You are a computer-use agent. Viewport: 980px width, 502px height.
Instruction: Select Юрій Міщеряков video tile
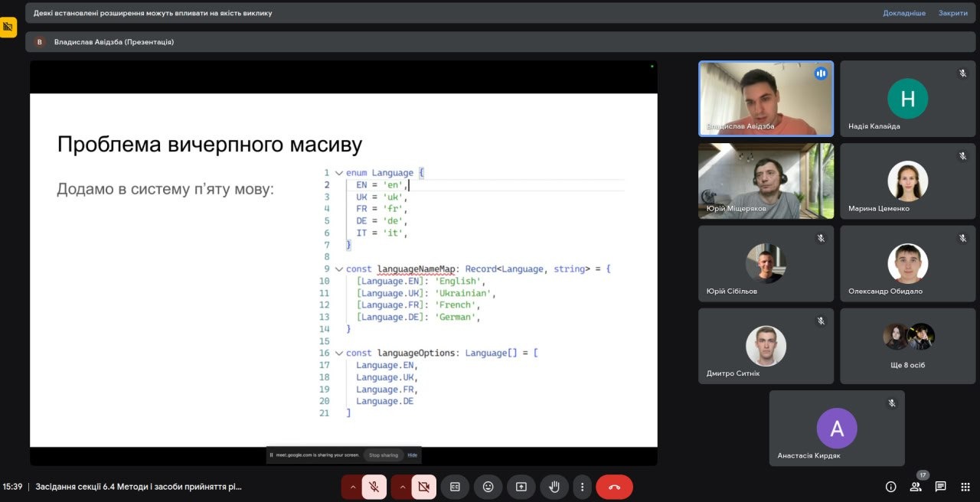[766, 181]
